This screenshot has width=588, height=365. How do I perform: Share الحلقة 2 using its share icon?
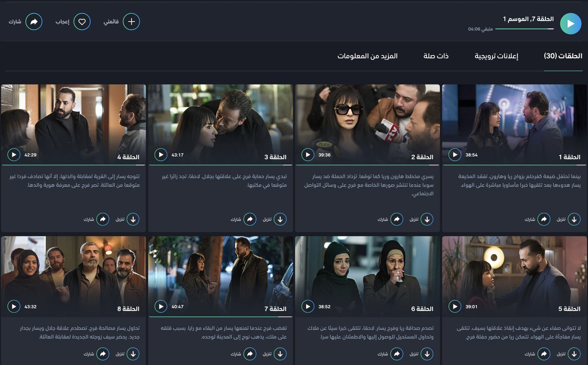(x=397, y=219)
